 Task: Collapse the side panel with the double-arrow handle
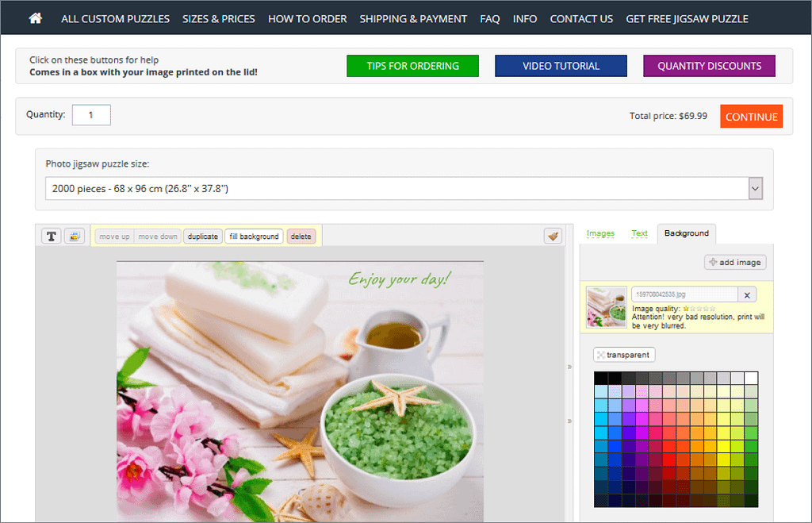tap(569, 367)
